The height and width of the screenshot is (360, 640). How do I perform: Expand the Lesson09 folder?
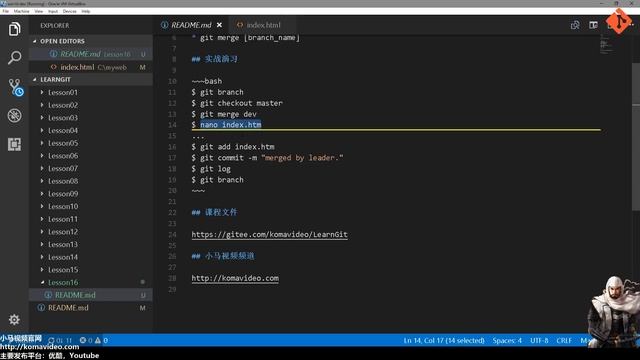click(91, 193)
